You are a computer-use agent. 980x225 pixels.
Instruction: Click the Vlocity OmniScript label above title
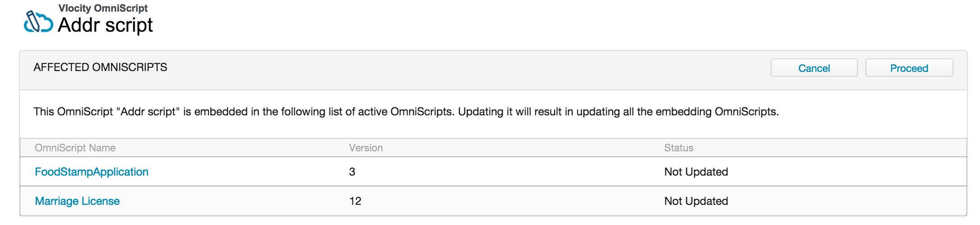point(103,8)
